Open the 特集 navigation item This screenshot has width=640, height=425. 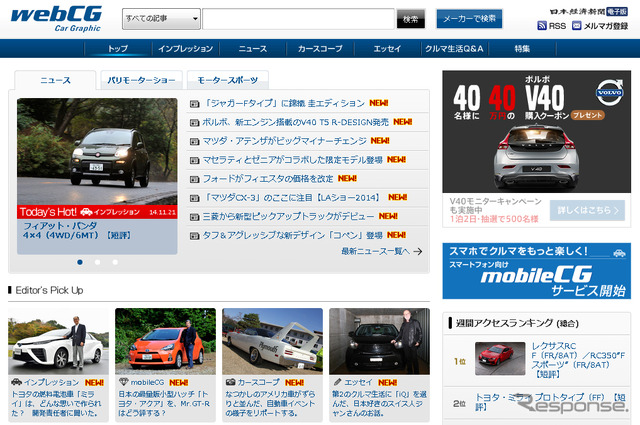tap(522, 49)
